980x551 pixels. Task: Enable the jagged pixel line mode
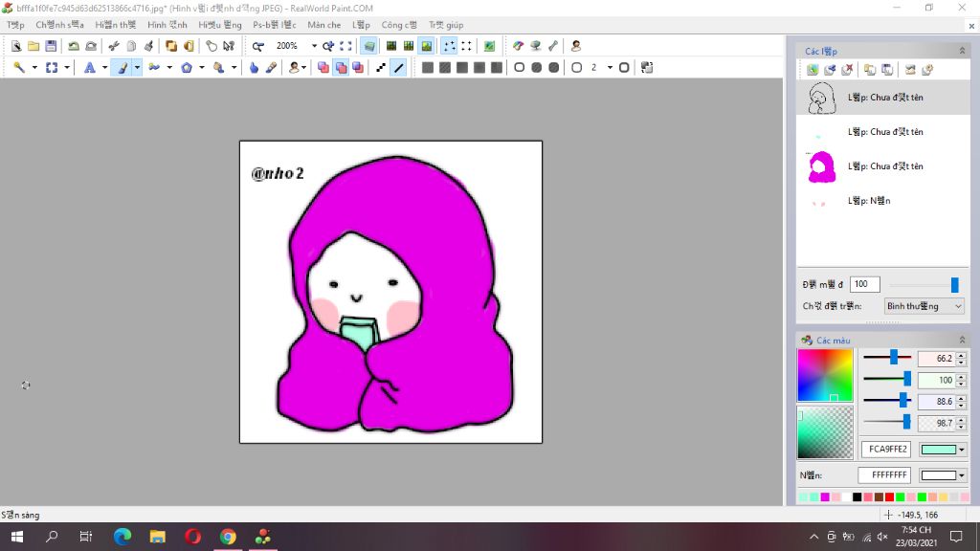point(381,68)
